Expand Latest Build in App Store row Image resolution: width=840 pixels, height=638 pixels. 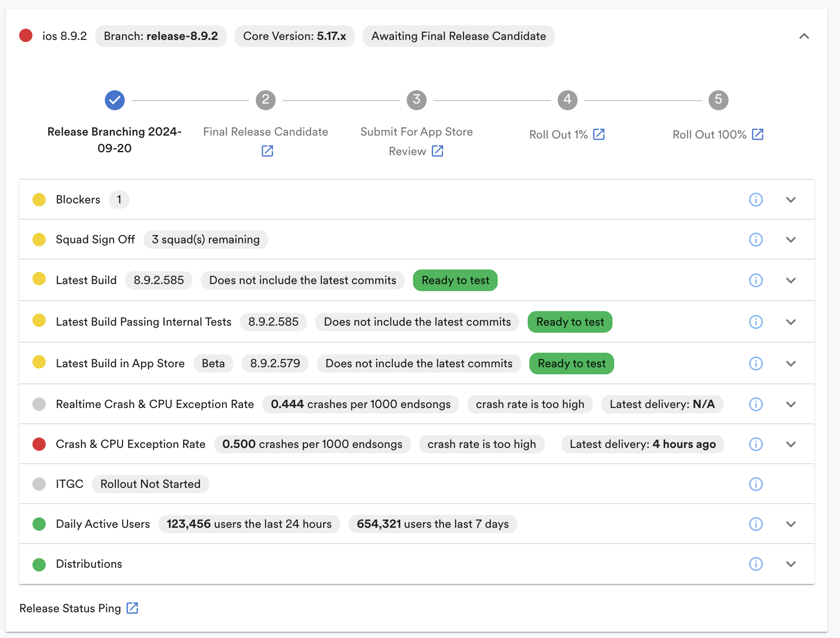tap(791, 364)
